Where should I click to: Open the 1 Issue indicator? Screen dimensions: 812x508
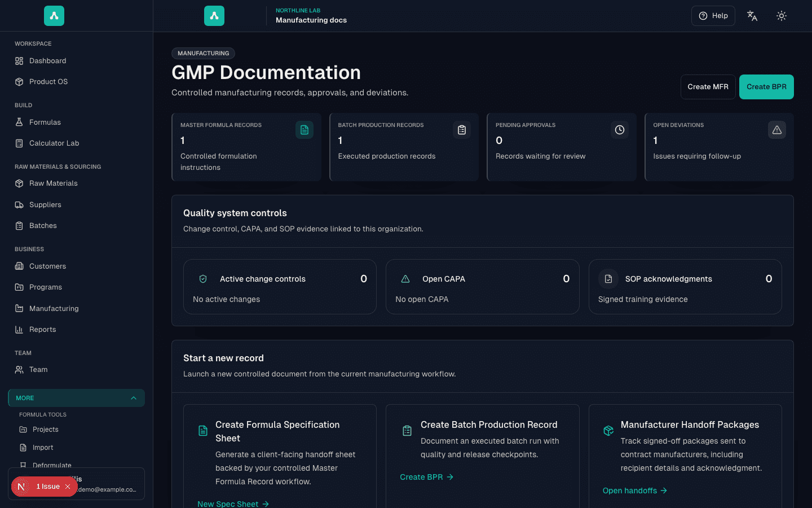point(48,487)
